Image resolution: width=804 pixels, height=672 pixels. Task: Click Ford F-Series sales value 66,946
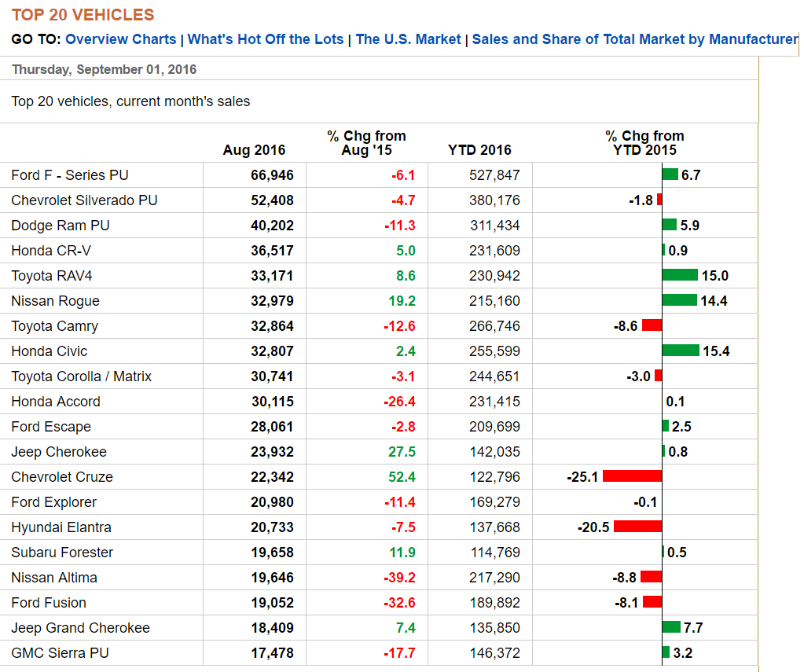272,175
